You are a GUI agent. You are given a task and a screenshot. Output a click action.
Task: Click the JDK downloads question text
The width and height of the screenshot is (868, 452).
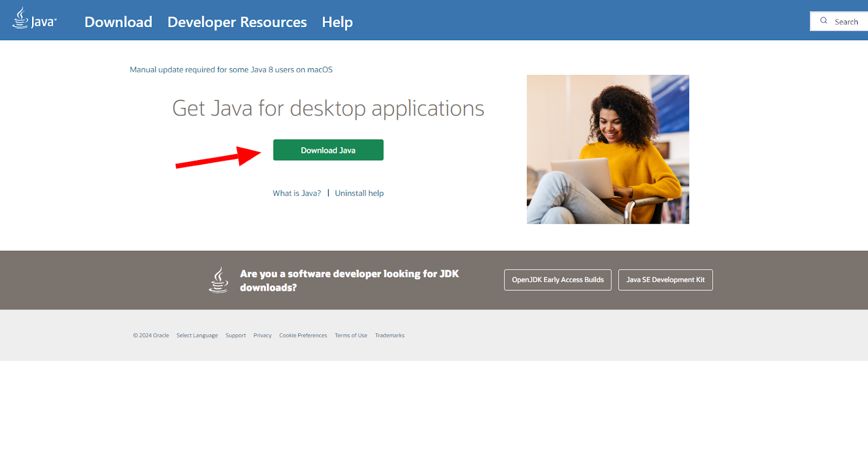click(x=349, y=281)
